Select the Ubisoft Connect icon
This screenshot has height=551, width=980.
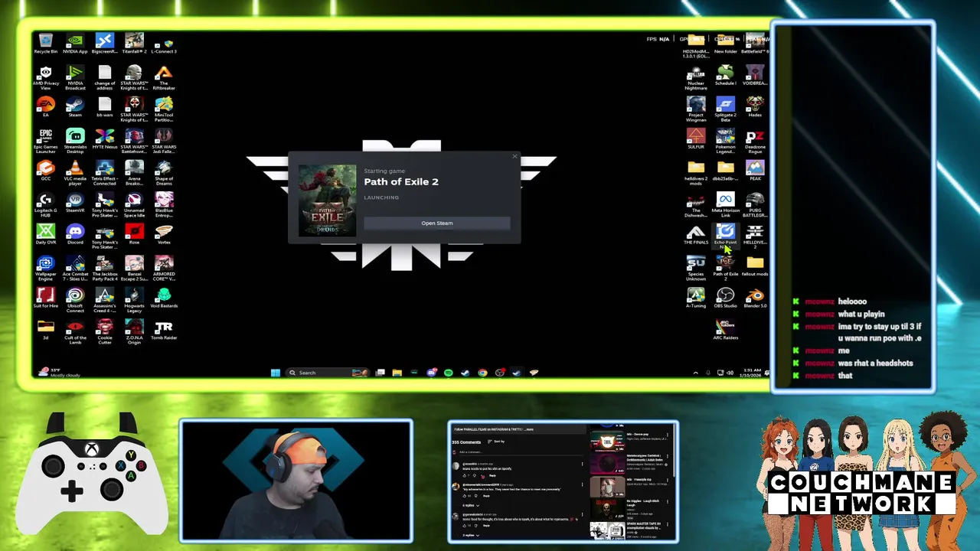pos(75,300)
